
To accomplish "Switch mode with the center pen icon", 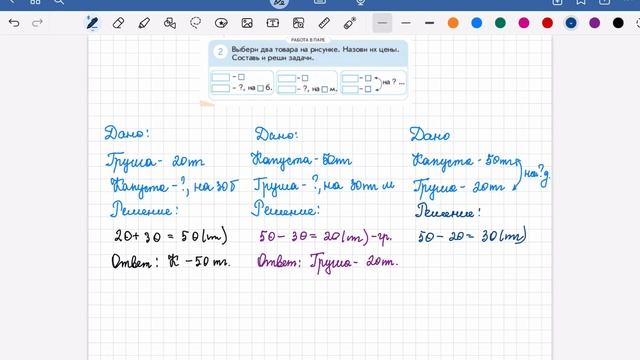I will coord(279,2).
